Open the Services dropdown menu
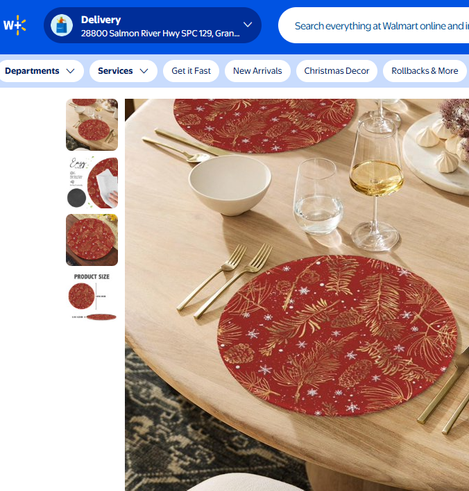Image resolution: width=469 pixels, height=491 pixels. [123, 71]
